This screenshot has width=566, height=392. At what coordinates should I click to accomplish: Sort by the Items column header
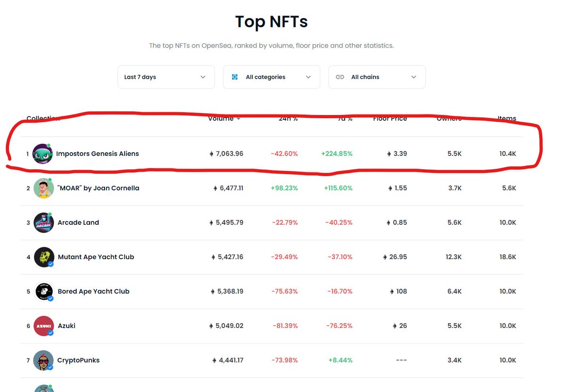(x=507, y=119)
